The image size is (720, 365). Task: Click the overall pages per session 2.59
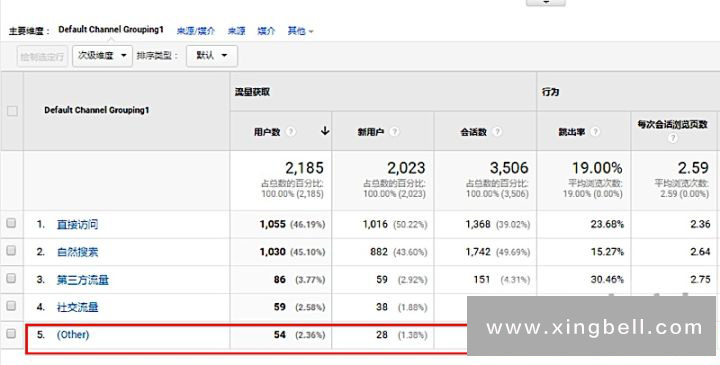click(x=693, y=168)
